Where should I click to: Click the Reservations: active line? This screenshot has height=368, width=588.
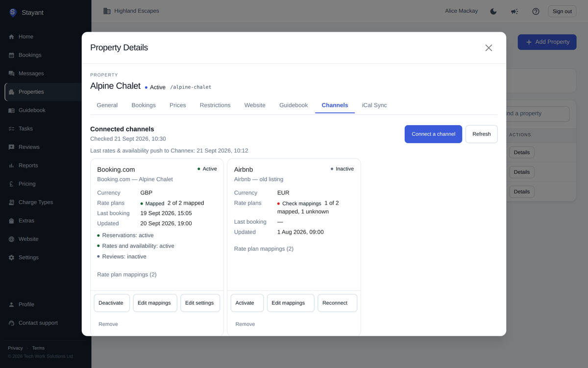[125, 236]
